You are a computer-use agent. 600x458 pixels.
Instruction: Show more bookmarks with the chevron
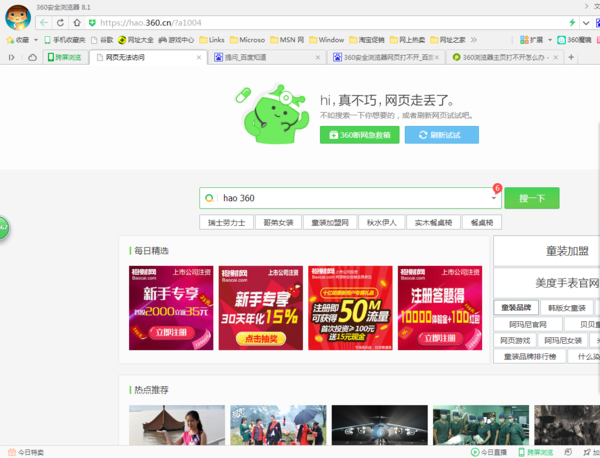point(474,40)
